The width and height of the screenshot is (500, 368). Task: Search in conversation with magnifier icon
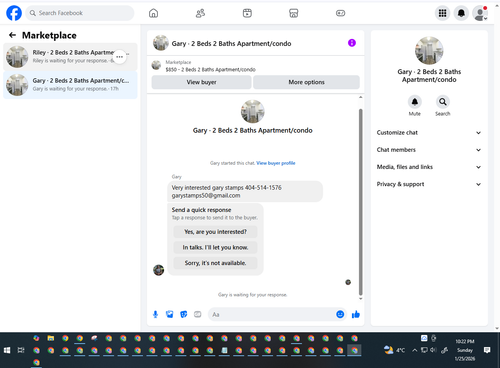coord(443,102)
